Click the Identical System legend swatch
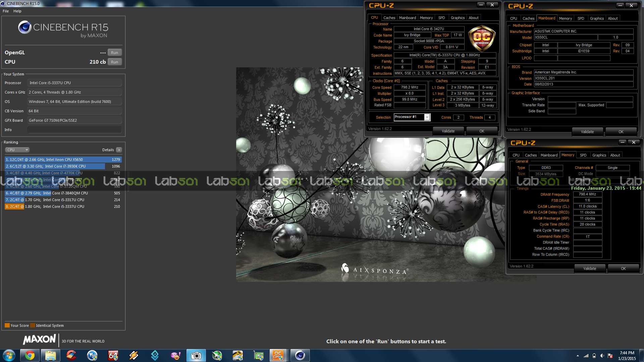This screenshot has width=644, height=362. 33,325
